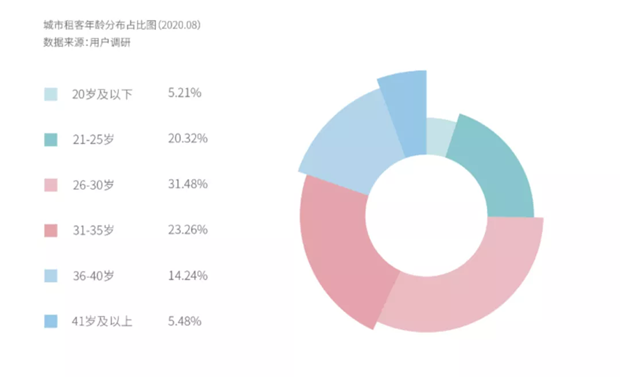
Task: Click the 20岁及以下 legend color swatch
Action: pos(51,94)
